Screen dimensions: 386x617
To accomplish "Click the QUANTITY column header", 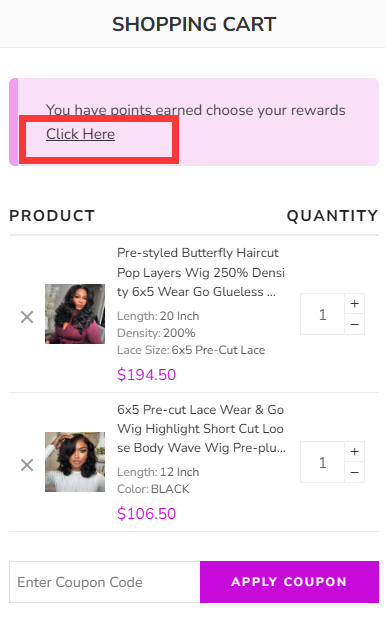I will pyautogui.click(x=332, y=216).
